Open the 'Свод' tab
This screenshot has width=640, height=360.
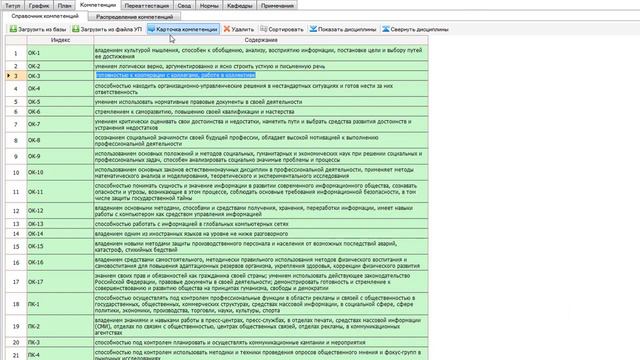(x=184, y=6)
